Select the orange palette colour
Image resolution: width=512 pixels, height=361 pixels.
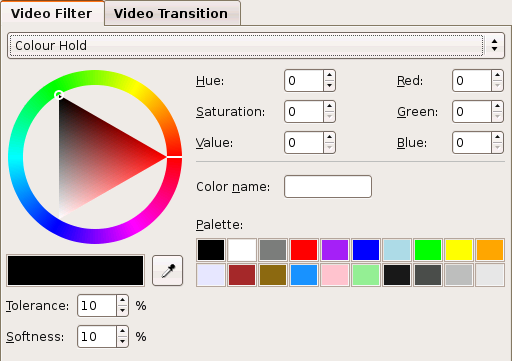coord(490,250)
